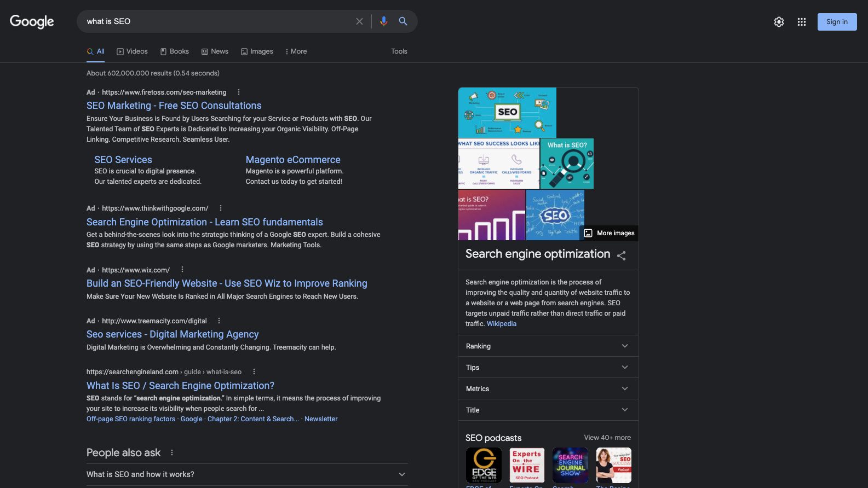Open 'Seo services - Digital Marketing Agency' ad

(173, 334)
